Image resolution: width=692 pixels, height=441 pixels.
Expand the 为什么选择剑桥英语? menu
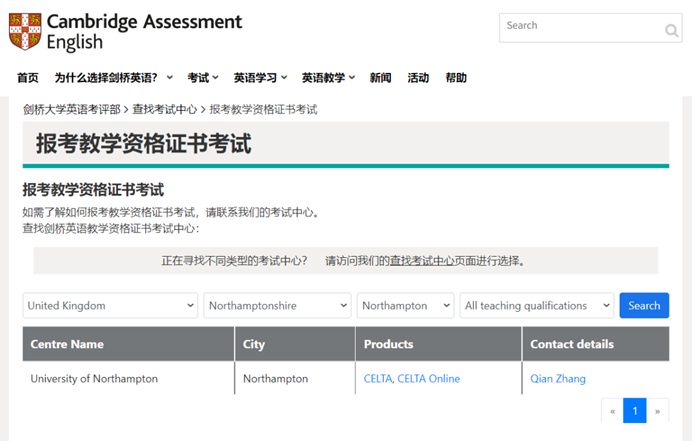click(113, 78)
